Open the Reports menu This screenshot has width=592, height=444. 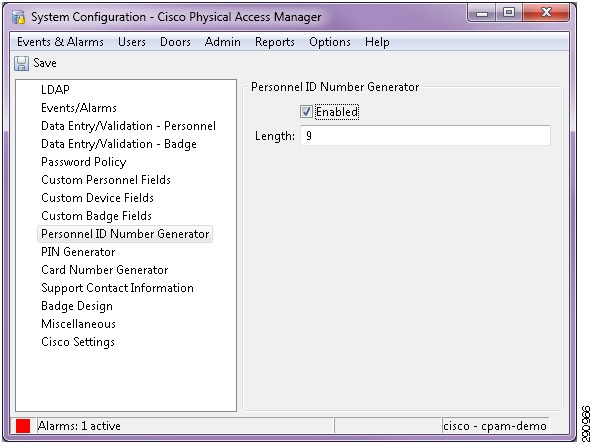pos(274,42)
